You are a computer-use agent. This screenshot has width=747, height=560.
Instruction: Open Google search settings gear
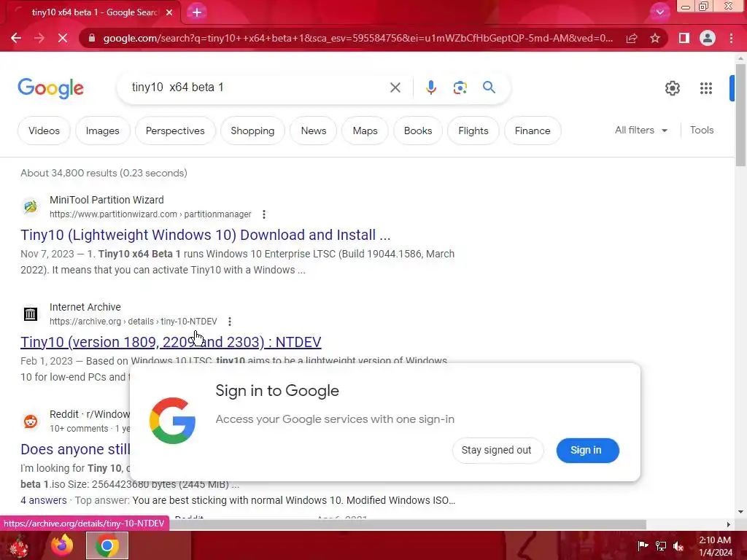(x=672, y=88)
